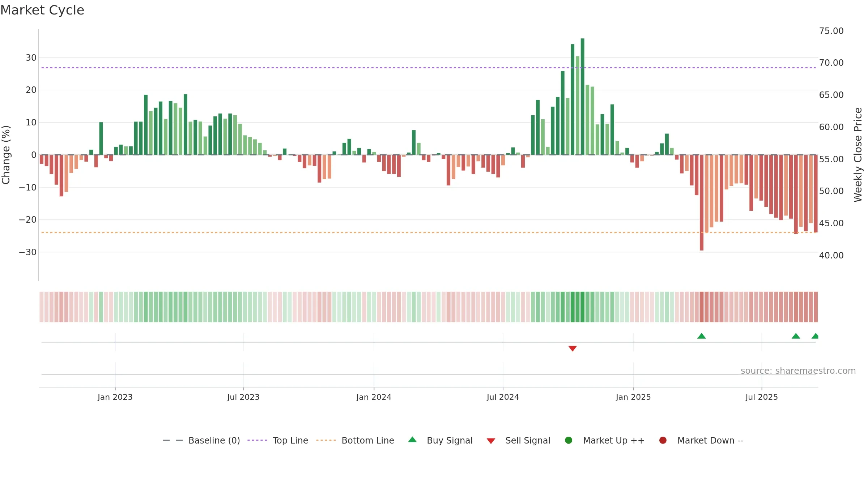Click the source: sharemaestro.com text
The height and width of the screenshot is (488, 868).
click(798, 371)
